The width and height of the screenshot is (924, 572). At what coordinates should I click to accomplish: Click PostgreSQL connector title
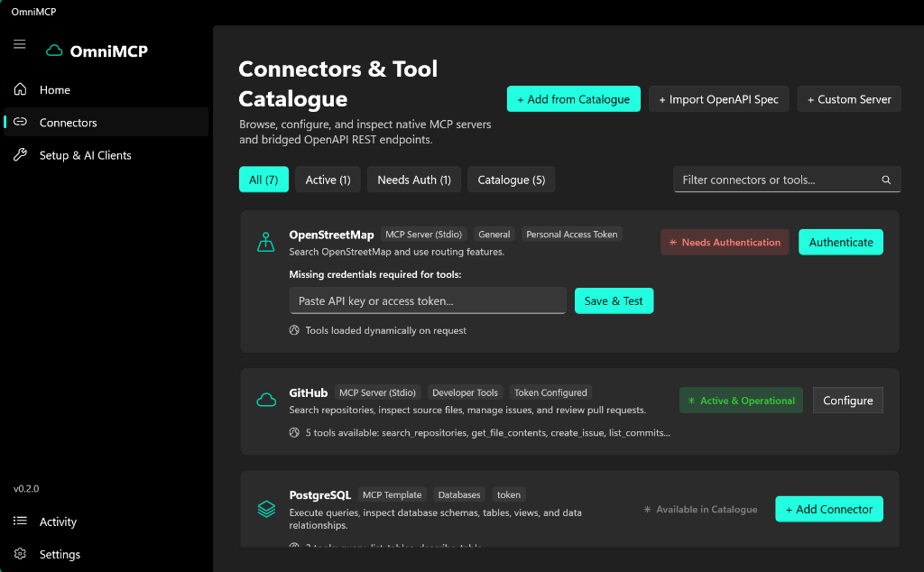pos(320,494)
